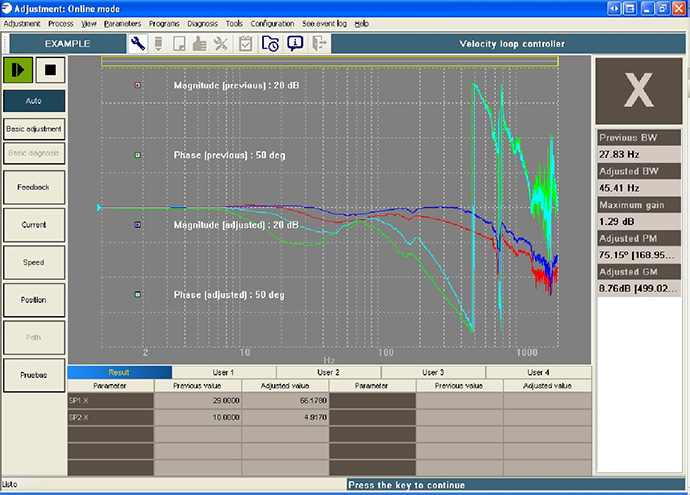Click the Path button
Image resolution: width=690 pixels, height=495 pixels.
click(34, 337)
